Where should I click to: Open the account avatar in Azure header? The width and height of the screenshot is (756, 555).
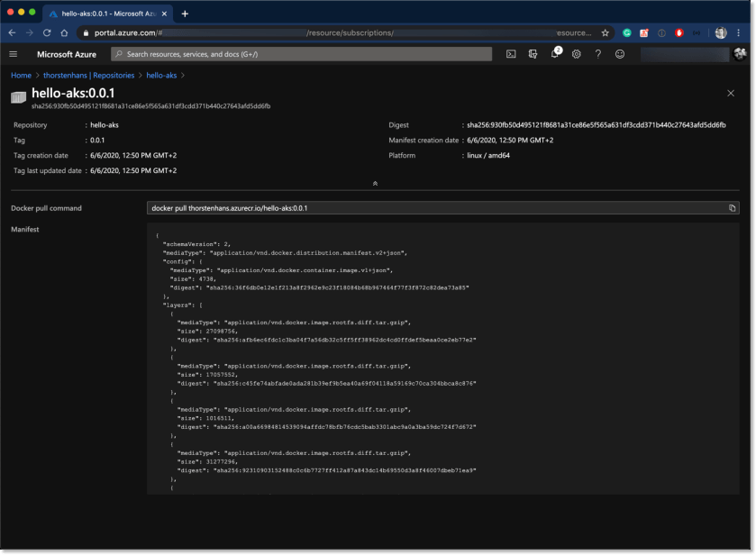740,53
